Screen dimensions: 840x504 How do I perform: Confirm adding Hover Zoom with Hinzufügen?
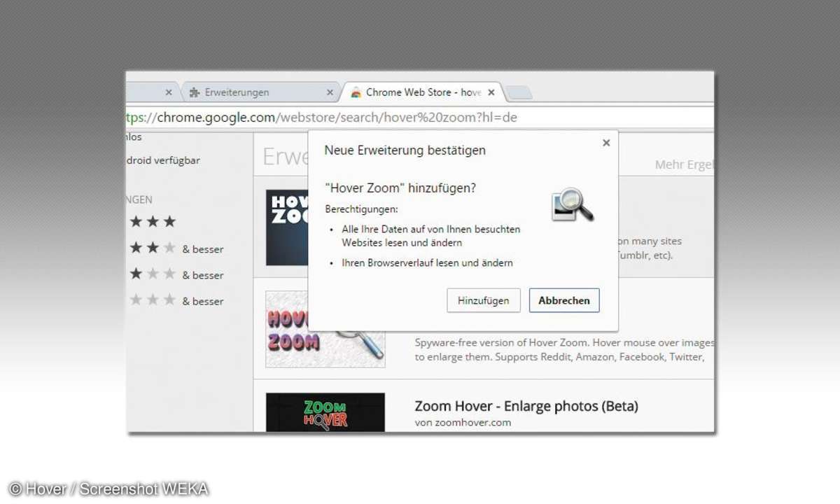[483, 300]
